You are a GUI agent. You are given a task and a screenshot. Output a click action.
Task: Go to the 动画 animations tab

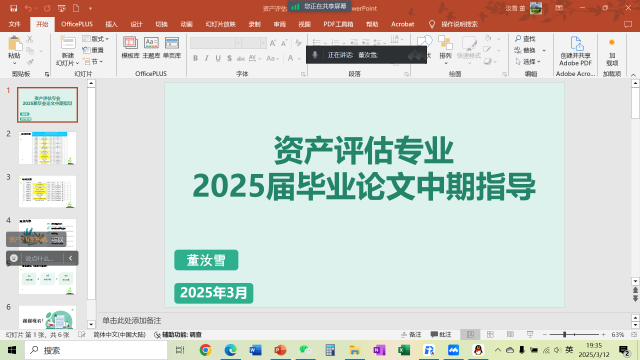point(187,24)
